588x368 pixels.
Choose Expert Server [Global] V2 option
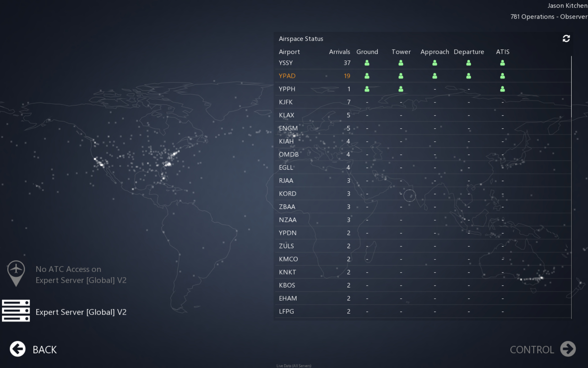point(81,312)
